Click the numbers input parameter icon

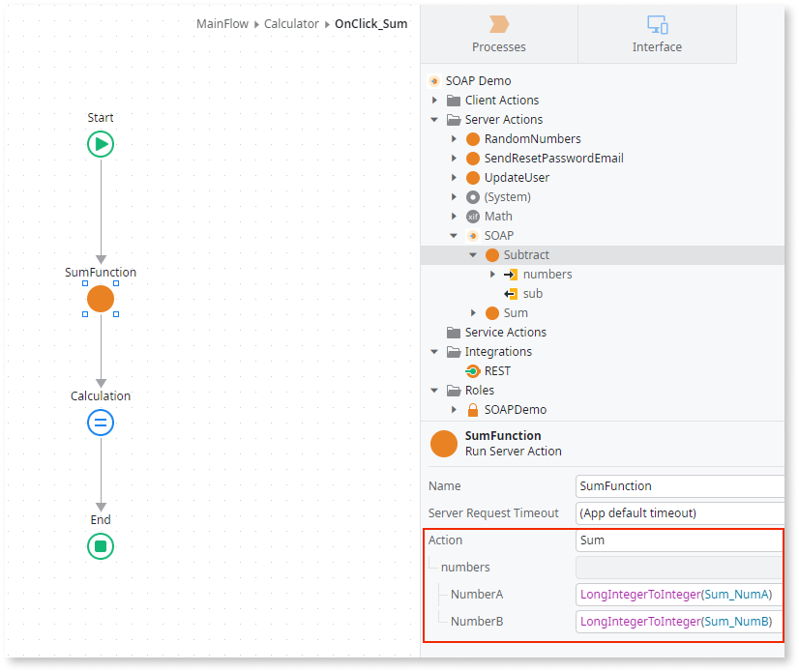point(510,274)
